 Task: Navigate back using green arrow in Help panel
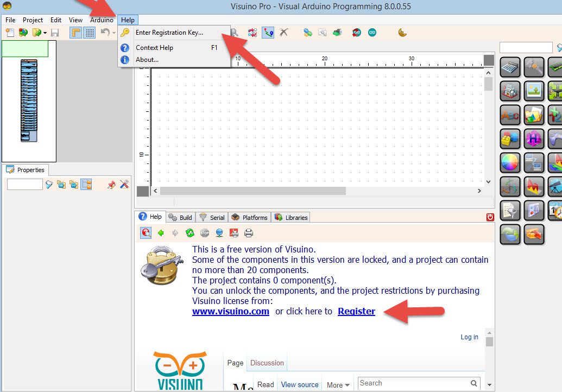161,232
